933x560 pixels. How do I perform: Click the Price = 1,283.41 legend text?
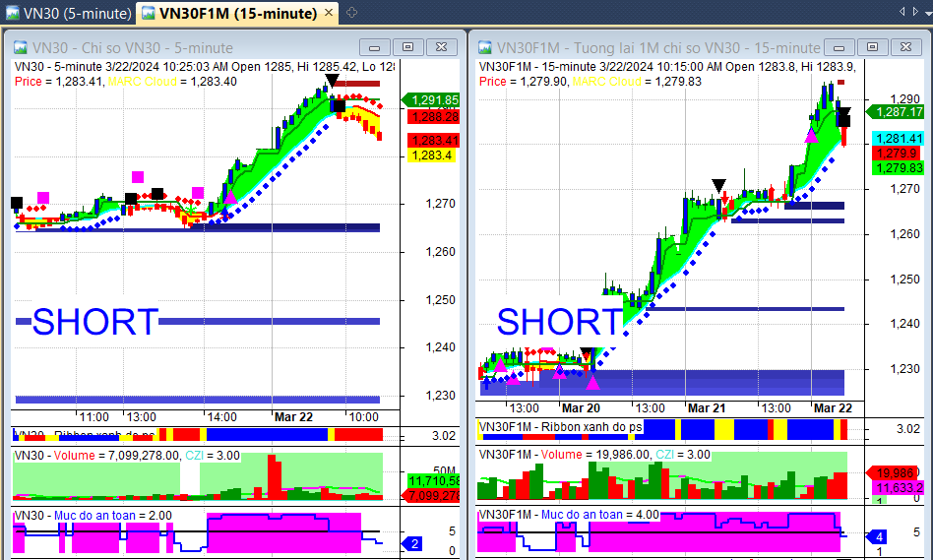[58, 82]
